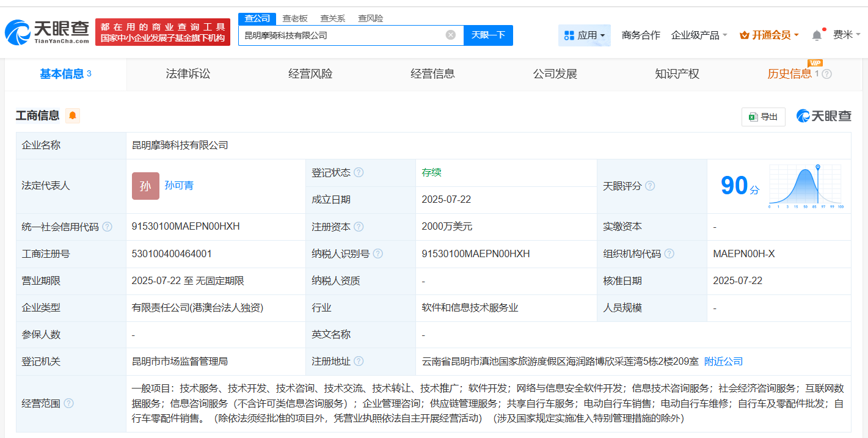This screenshot has height=438, width=868.
Task: Clear the search box with X icon
Action: (451, 35)
